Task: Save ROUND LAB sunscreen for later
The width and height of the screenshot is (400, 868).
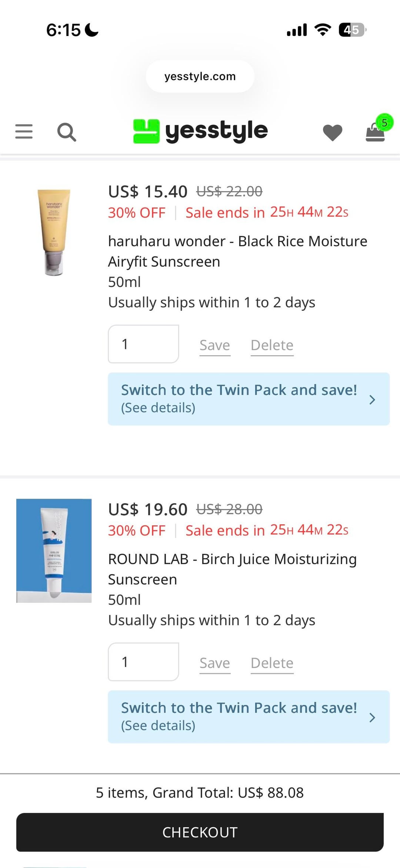Action: 215,663
